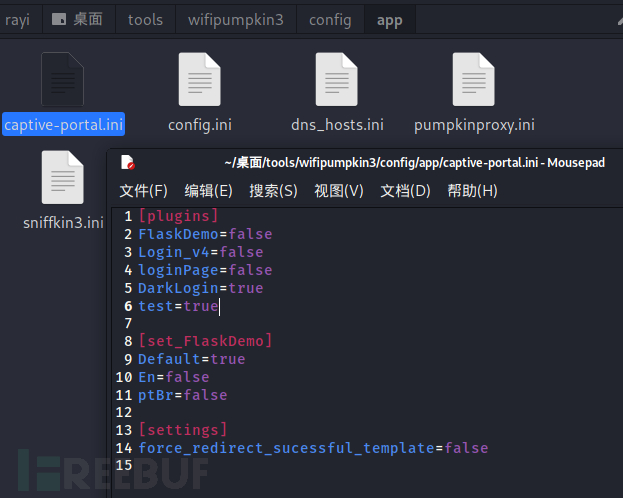Select the sniffkin3.ini file icon
This screenshot has height=498, width=623.
[x=63, y=177]
